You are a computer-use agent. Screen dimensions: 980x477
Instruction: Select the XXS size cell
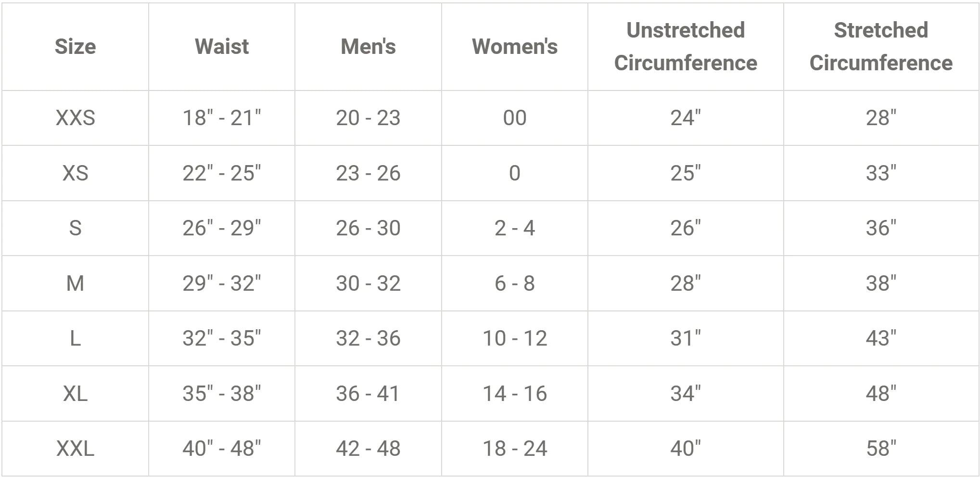75,118
